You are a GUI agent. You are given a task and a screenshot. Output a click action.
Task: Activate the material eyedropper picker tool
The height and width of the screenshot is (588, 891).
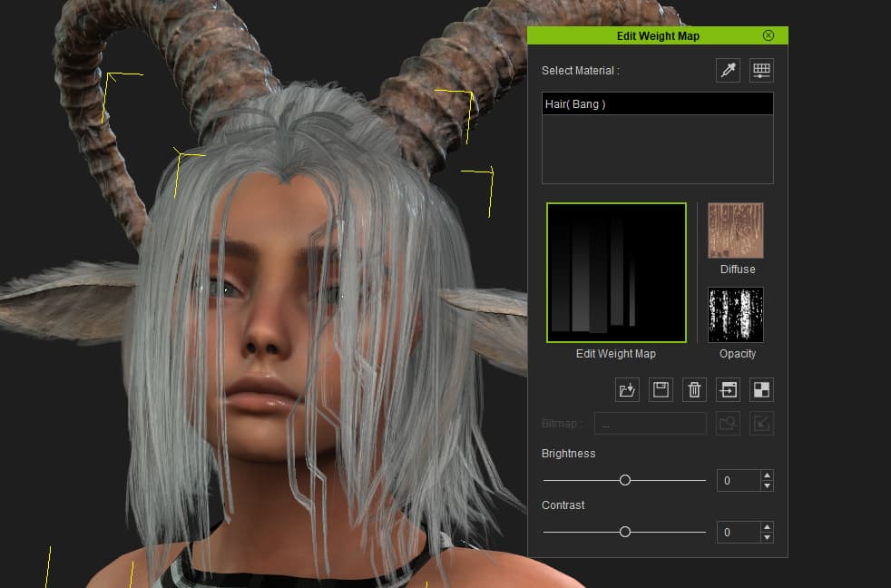728,70
